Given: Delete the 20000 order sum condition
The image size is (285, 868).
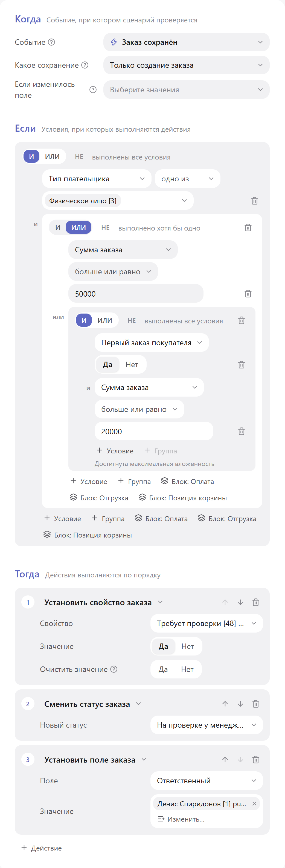Looking at the screenshot, I should 242,431.
